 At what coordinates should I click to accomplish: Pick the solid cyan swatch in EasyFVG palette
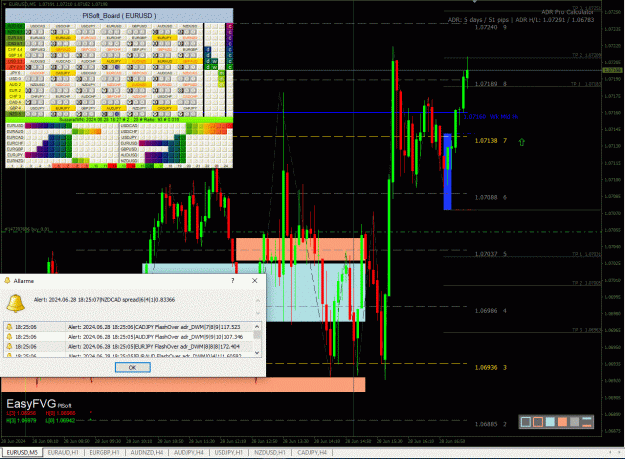[x=550, y=422]
